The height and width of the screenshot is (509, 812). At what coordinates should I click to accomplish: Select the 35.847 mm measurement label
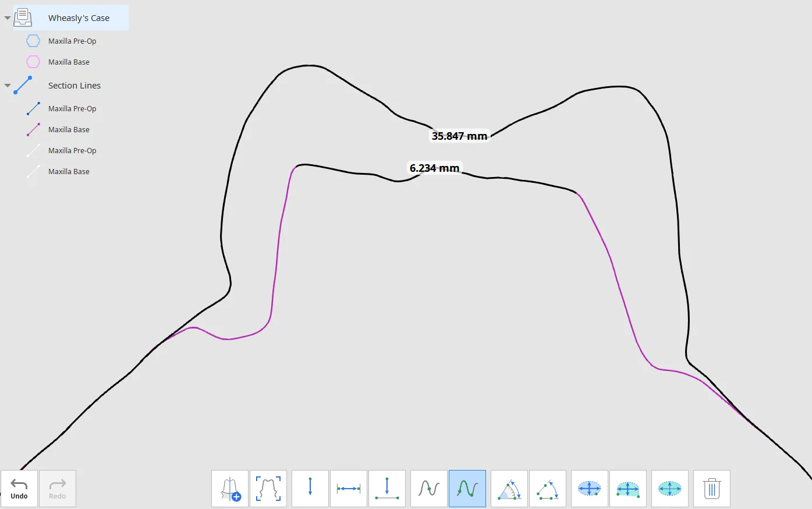[x=459, y=136]
